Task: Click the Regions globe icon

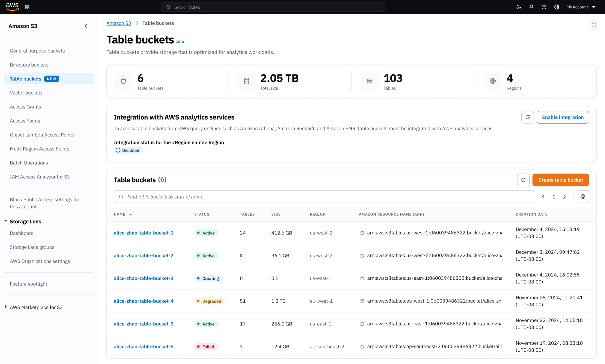Action: tap(493, 81)
